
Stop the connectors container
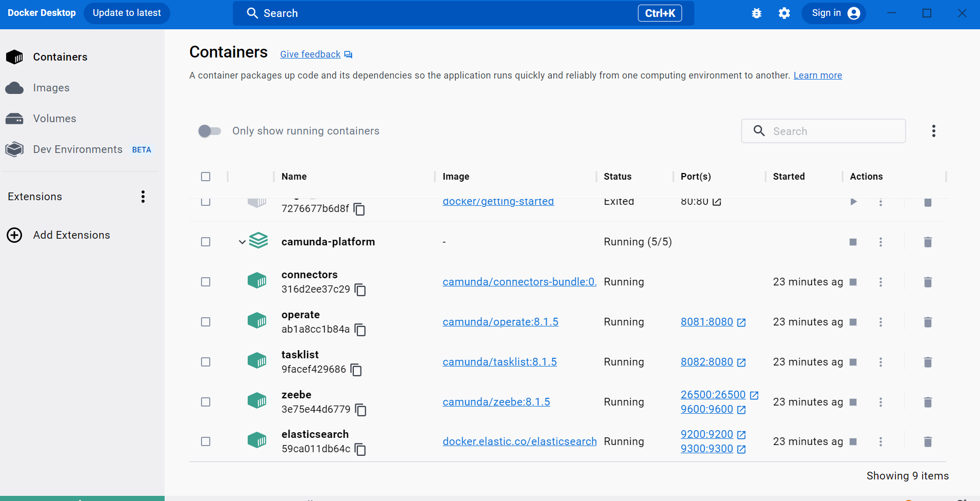(853, 282)
